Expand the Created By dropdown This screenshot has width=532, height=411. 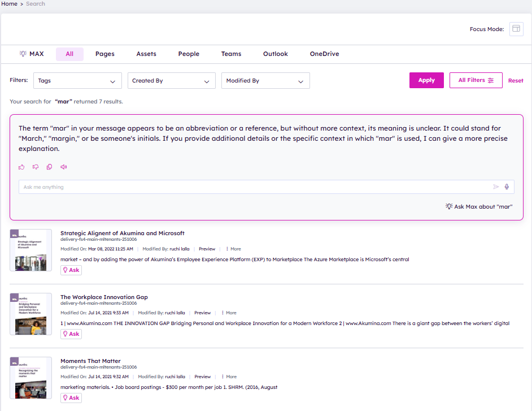[171, 81]
